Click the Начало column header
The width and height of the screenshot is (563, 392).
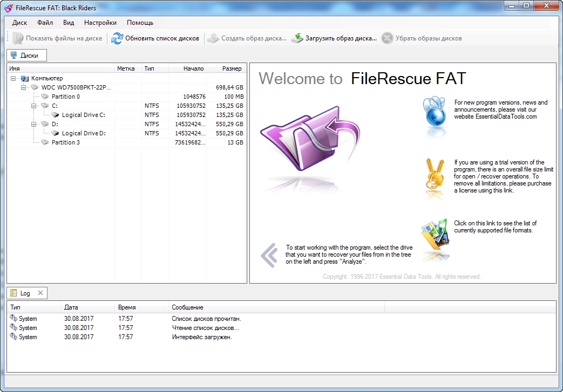coord(187,68)
